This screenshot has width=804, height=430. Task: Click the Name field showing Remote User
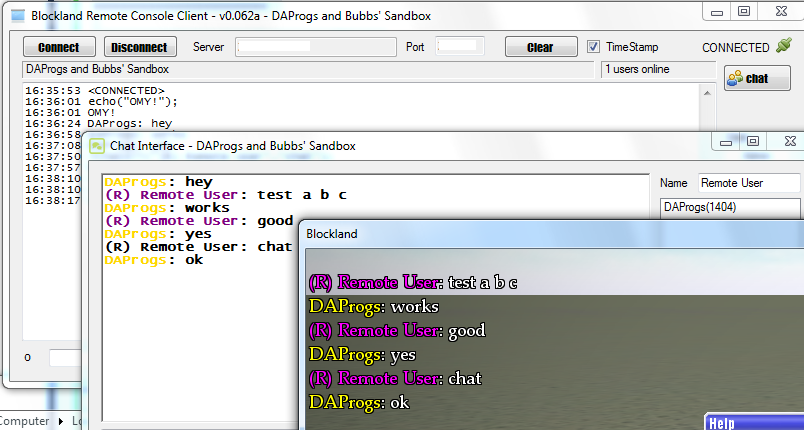click(x=749, y=183)
